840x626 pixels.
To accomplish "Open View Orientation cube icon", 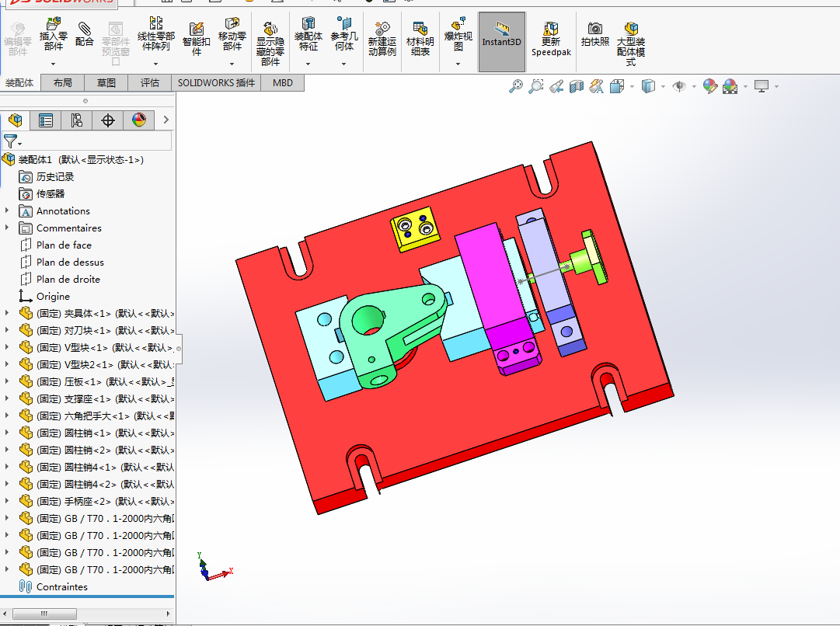I will (x=617, y=86).
